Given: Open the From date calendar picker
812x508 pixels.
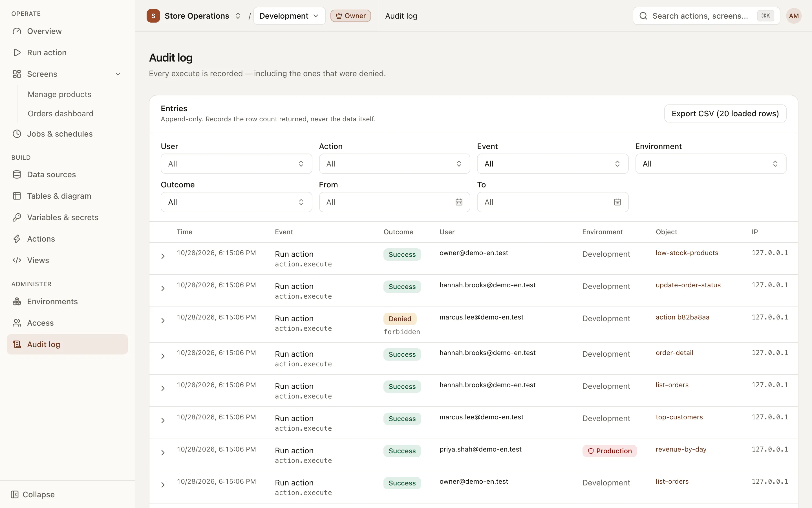Looking at the screenshot, I should coord(459,202).
